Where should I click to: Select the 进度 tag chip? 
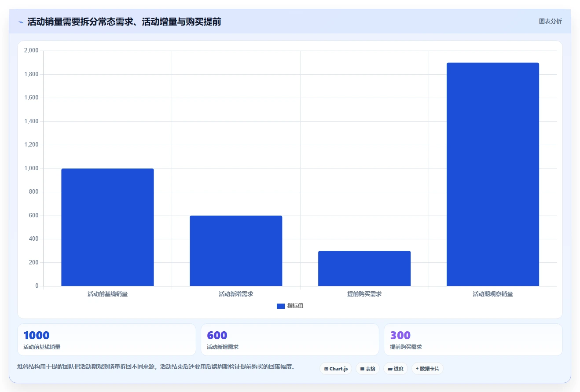tap(396, 369)
